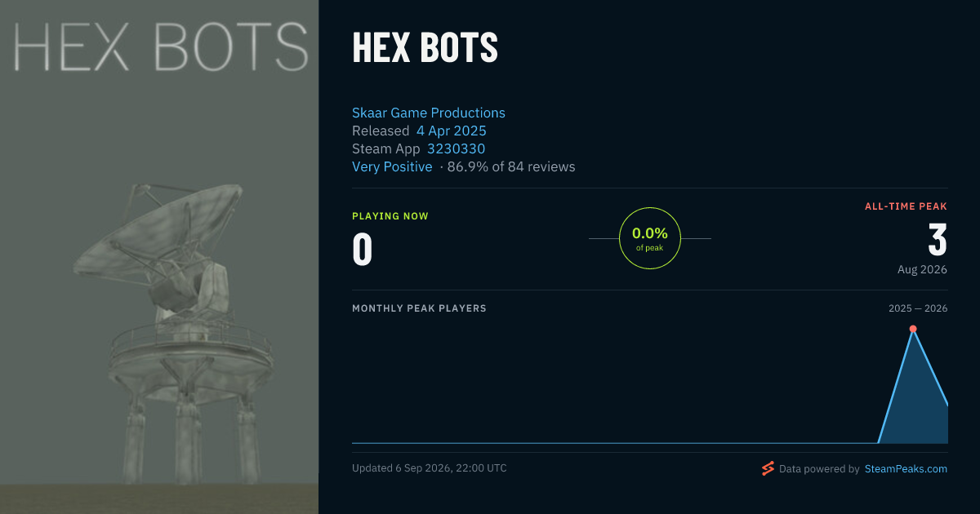Click the Aug 2026 peak date label

(x=922, y=269)
